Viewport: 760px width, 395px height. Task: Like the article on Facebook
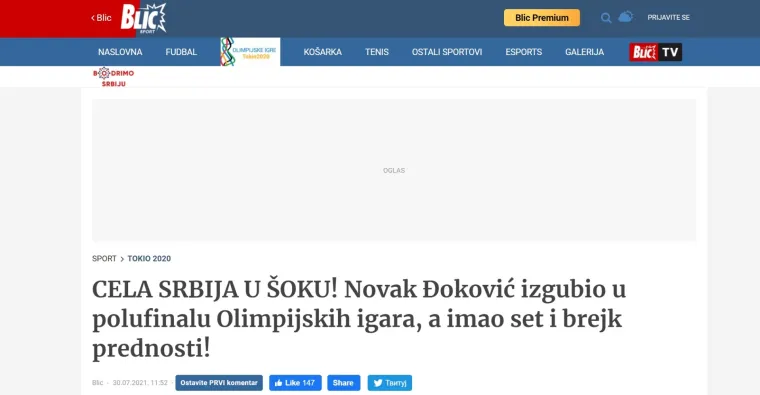point(295,383)
